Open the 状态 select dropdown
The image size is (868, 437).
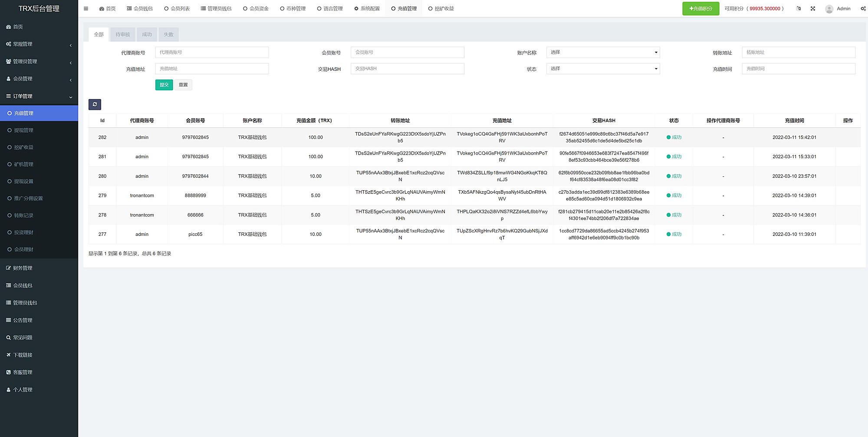pos(603,69)
